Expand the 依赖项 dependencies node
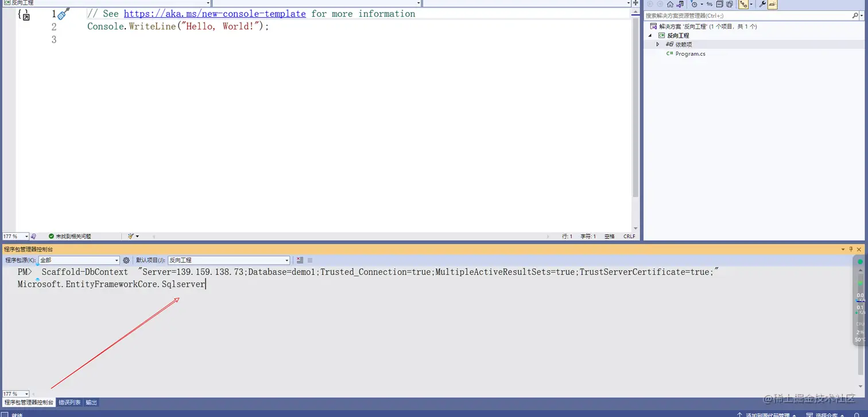Screen dimensions: 868x417 click(x=658, y=44)
